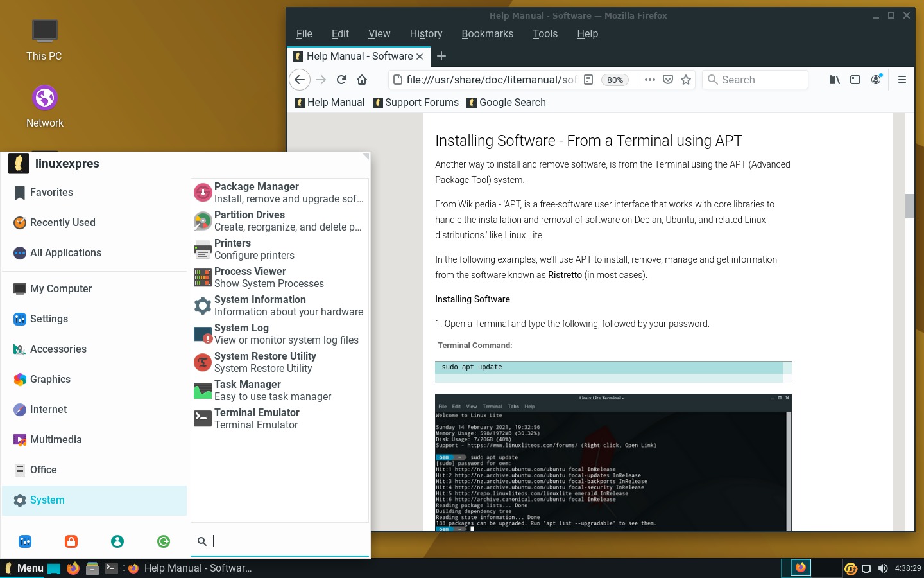
Task: Click the linuxexpres user name header
Action: (67, 163)
